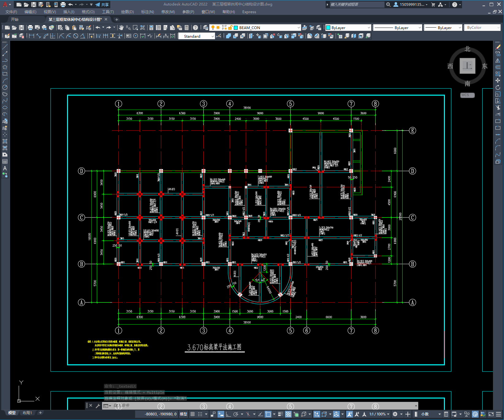Switch to the 开始 tab

(x=15, y=19)
